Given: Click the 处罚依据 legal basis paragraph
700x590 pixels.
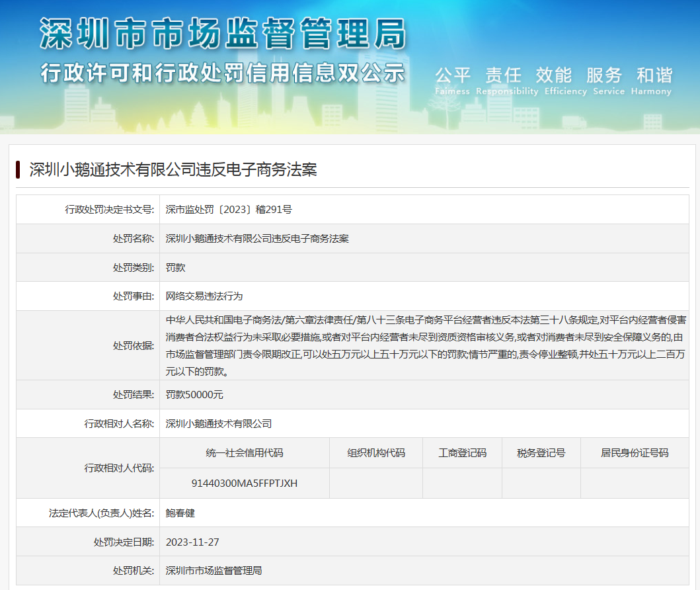Looking at the screenshot, I should [x=425, y=345].
